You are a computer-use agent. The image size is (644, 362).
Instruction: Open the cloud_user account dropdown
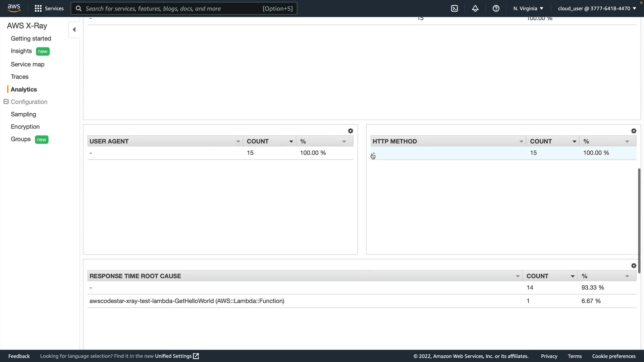(x=597, y=8)
